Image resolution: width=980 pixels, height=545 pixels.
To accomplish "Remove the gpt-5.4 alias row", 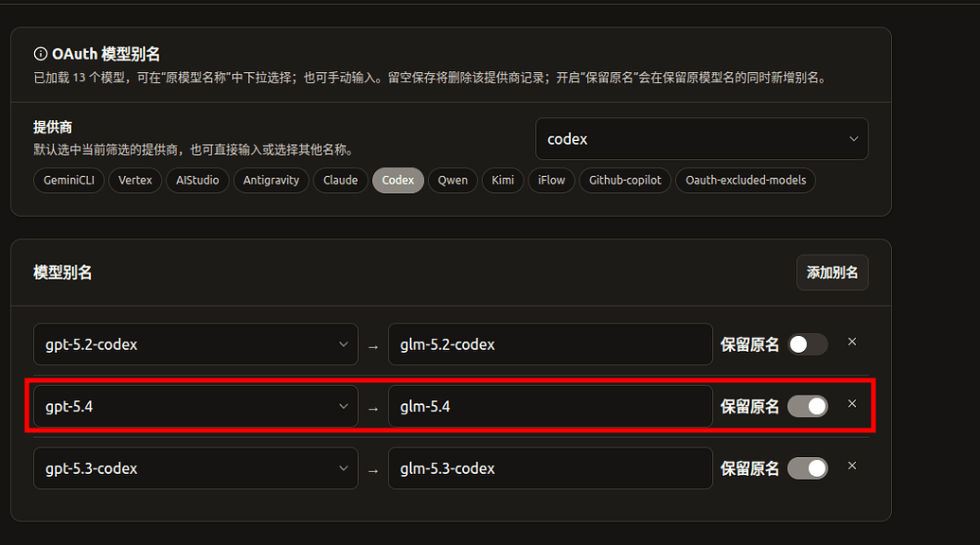I will coord(852,404).
